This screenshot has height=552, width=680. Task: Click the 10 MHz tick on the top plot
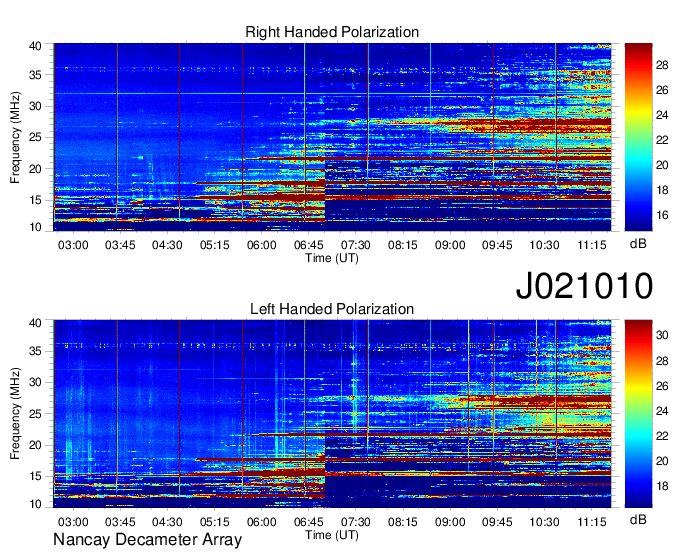tap(36, 227)
